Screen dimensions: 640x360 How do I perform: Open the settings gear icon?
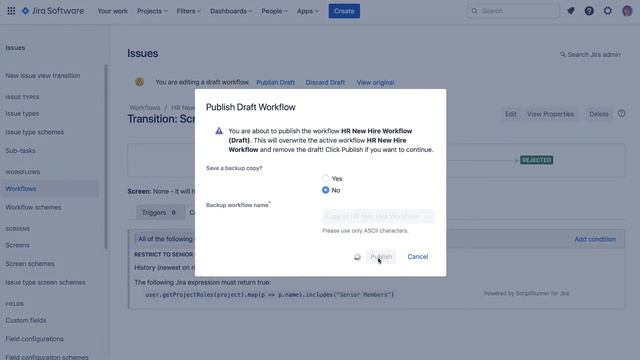[x=608, y=11]
